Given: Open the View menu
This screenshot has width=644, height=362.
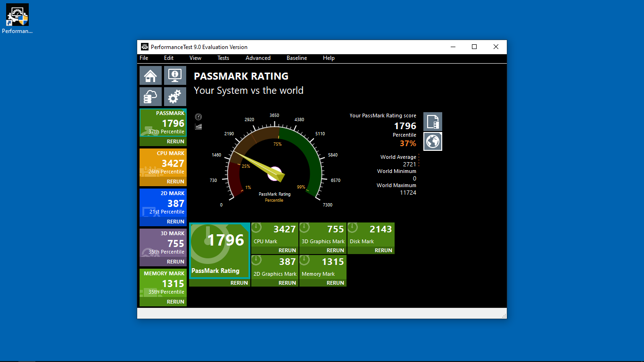Looking at the screenshot, I should [195, 58].
